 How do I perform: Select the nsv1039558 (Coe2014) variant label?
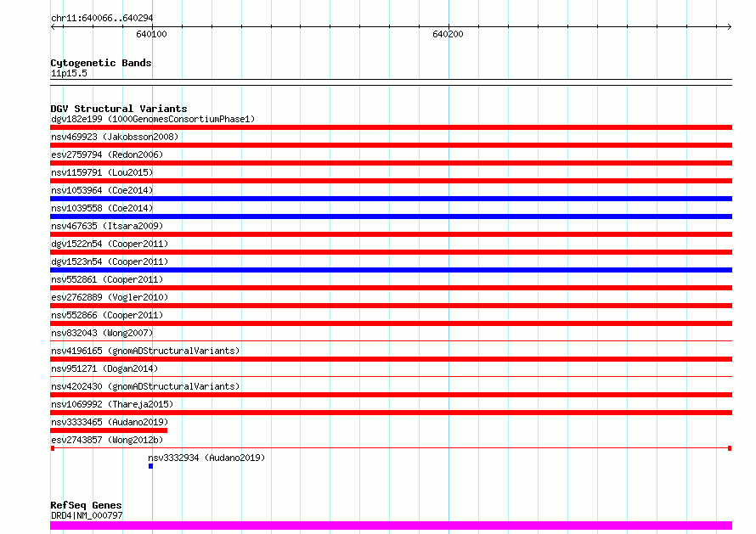click(102, 208)
